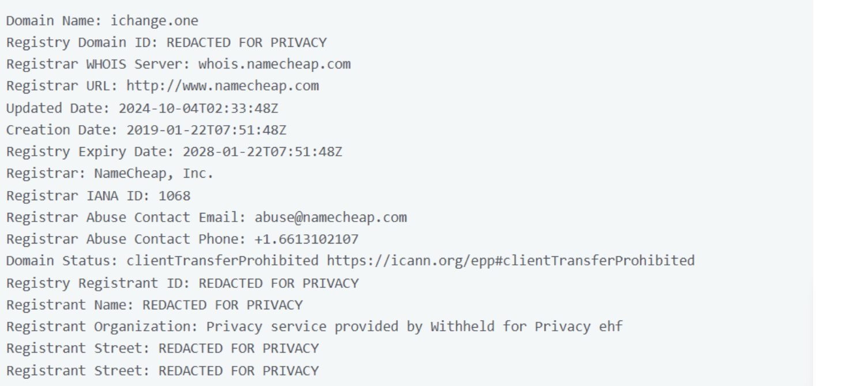This screenshot has width=868, height=386.
Task: Click the registrar name NameCheap, Inc.
Action: pyautogui.click(x=154, y=174)
